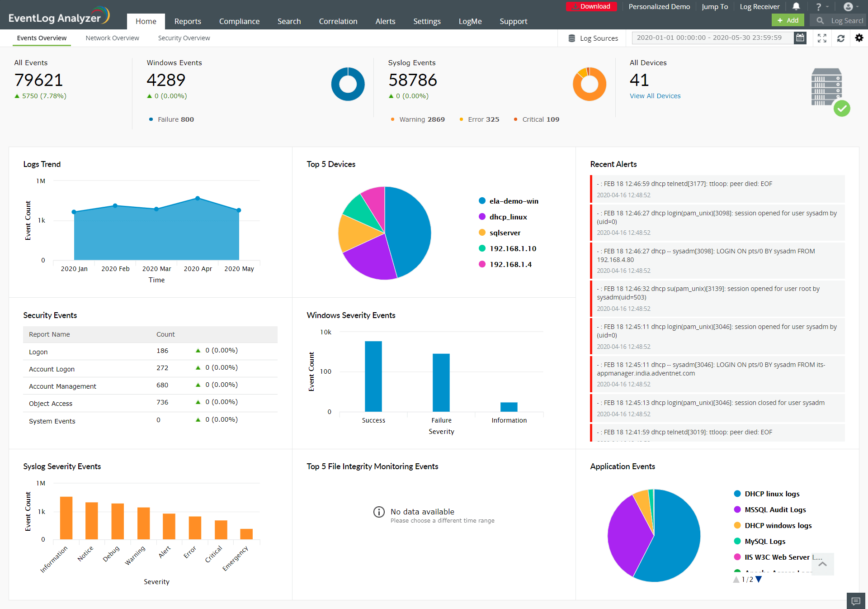
Task: Open the chat icon at the bottom right
Action: (x=855, y=601)
